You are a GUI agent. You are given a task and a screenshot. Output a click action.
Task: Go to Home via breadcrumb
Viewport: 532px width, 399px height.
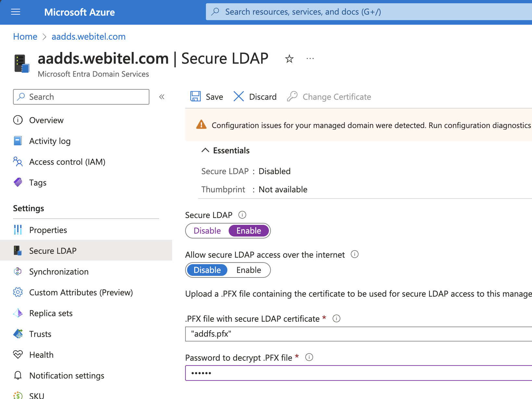(x=25, y=36)
